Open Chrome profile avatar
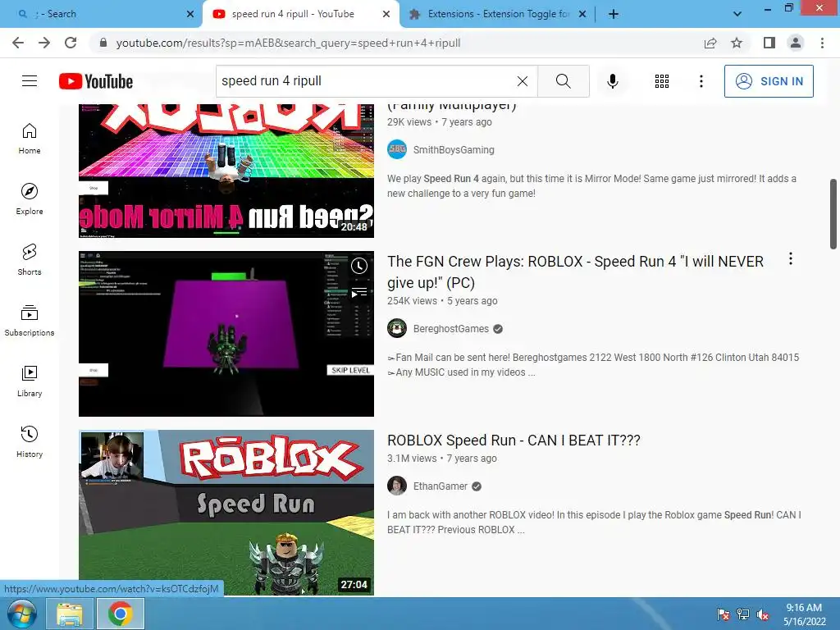 tap(796, 43)
